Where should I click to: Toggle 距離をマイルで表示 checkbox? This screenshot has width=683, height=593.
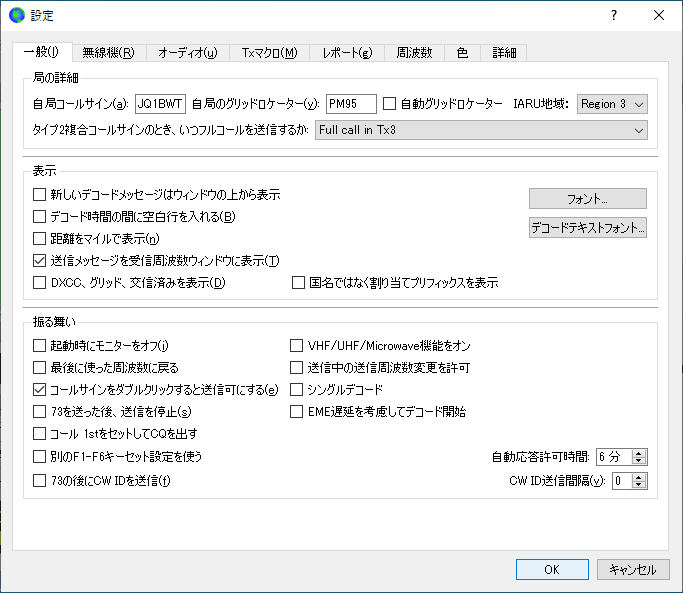point(40,239)
